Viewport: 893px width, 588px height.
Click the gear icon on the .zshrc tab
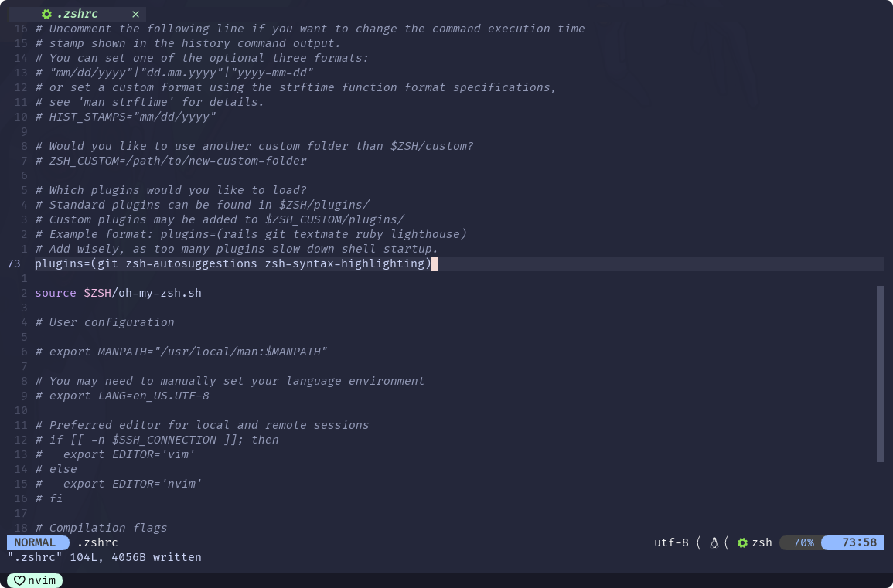(x=46, y=14)
